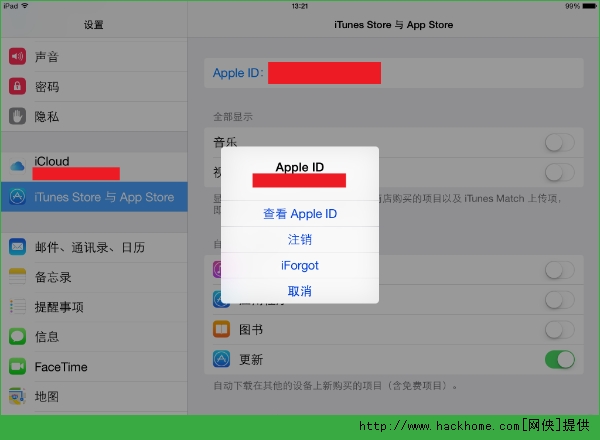Open 地图 settings
Image resolution: width=600 pixels, height=440 pixels.
pos(94,396)
